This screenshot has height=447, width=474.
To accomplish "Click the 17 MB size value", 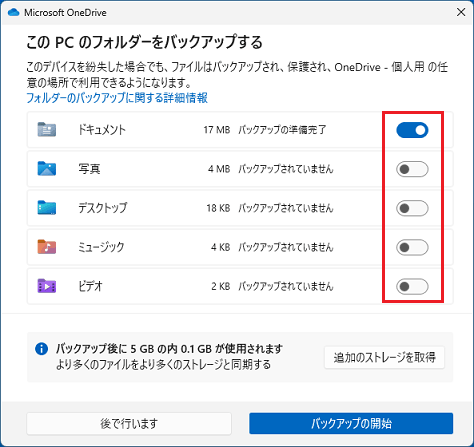I will click(x=217, y=130).
